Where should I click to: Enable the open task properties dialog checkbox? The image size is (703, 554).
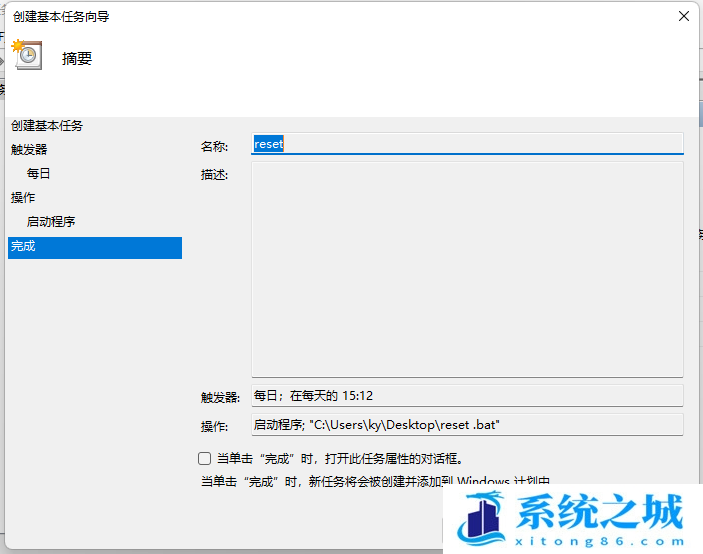point(205,459)
